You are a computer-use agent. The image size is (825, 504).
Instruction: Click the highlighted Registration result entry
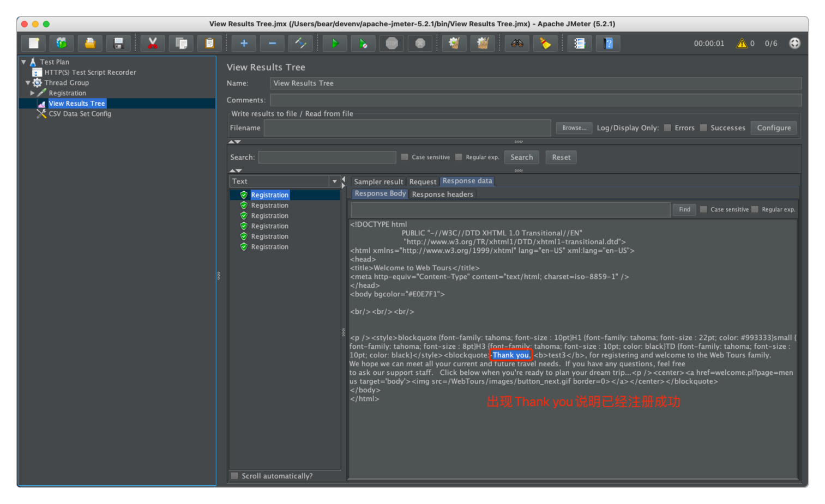pyautogui.click(x=269, y=195)
